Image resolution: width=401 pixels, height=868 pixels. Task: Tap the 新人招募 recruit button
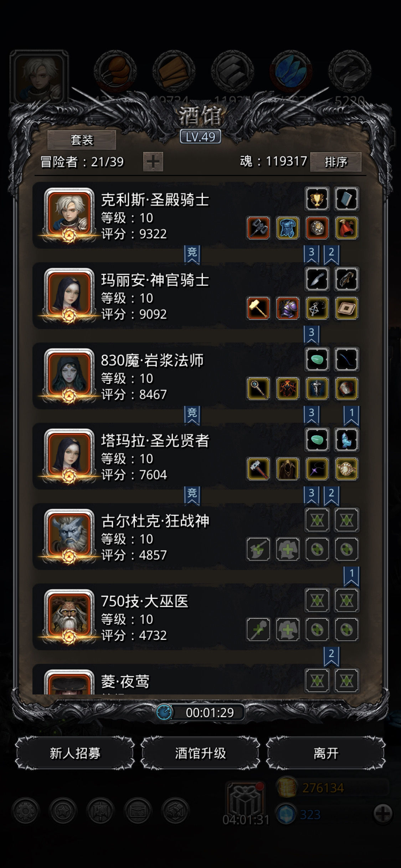point(75,753)
